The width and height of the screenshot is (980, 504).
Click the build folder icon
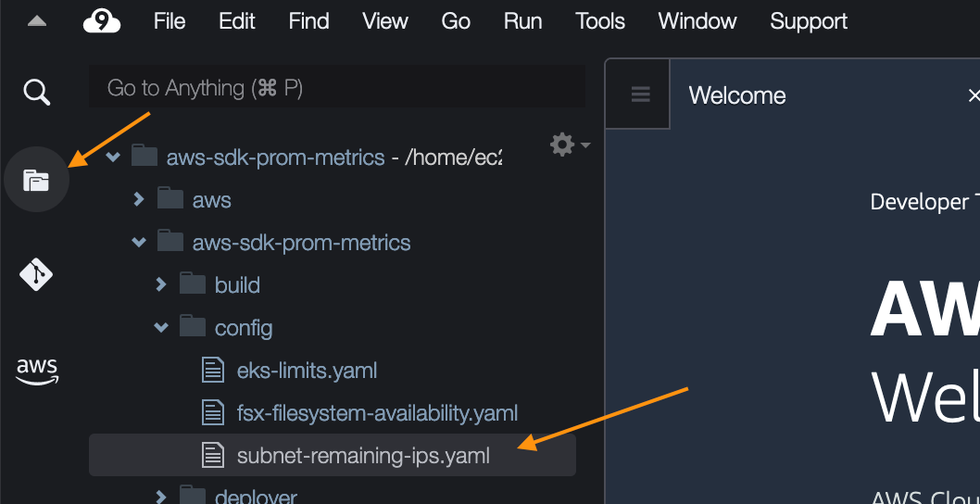tap(193, 283)
